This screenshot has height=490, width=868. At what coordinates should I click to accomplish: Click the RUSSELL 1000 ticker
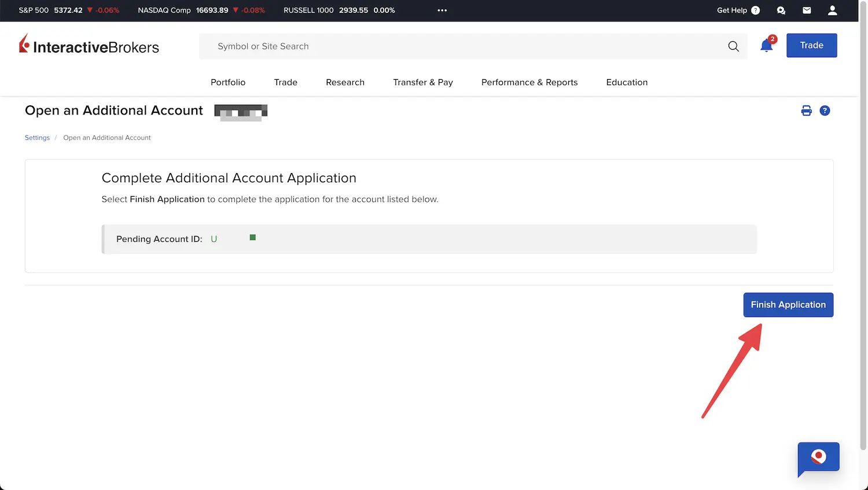coord(339,10)
